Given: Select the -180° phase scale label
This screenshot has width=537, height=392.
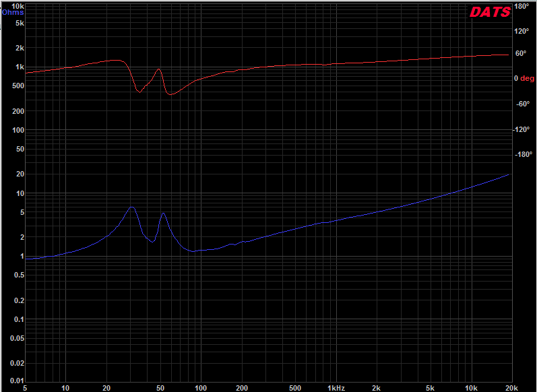Looking at the screenshot, I should coord(524,154).
